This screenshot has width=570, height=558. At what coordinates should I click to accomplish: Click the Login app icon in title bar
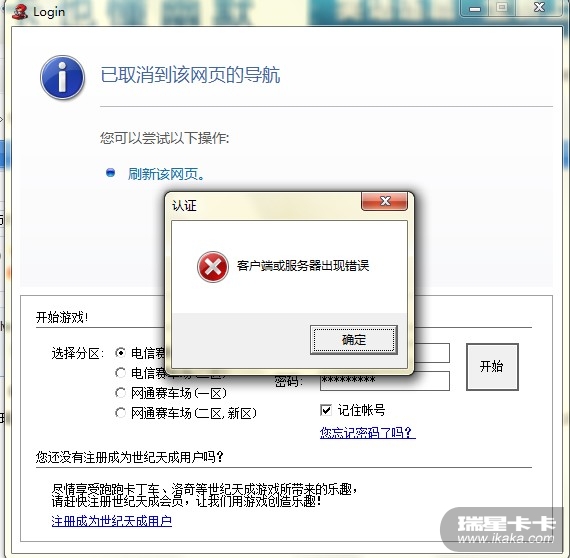[x=20, y=12]
